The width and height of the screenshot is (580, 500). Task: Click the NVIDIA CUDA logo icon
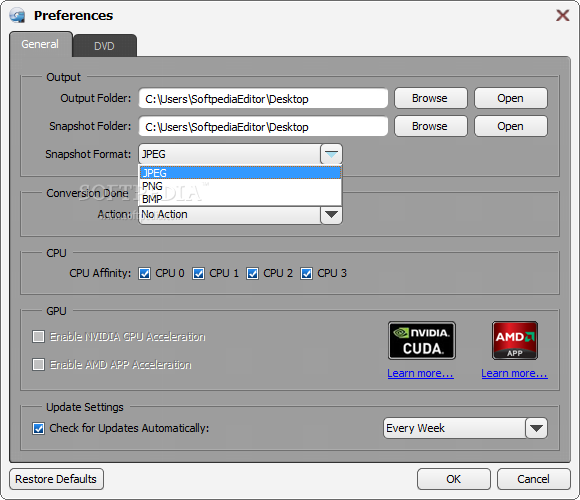click(x=422, y=341)
